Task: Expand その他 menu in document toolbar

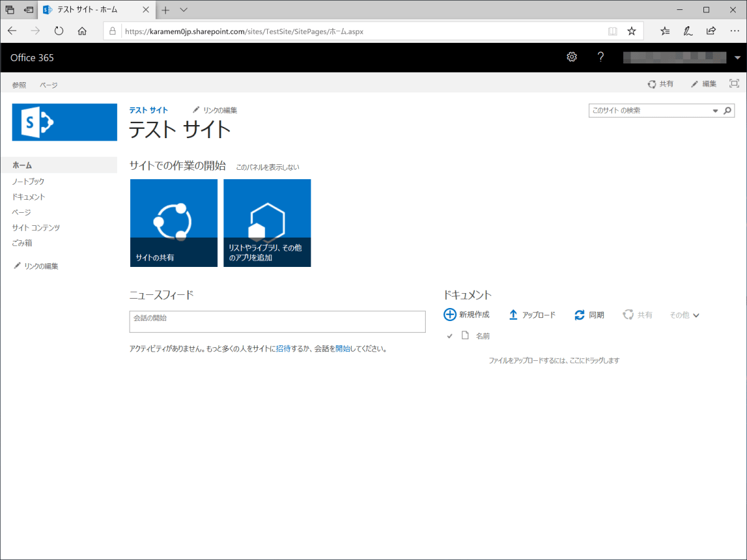Action: 684,315
